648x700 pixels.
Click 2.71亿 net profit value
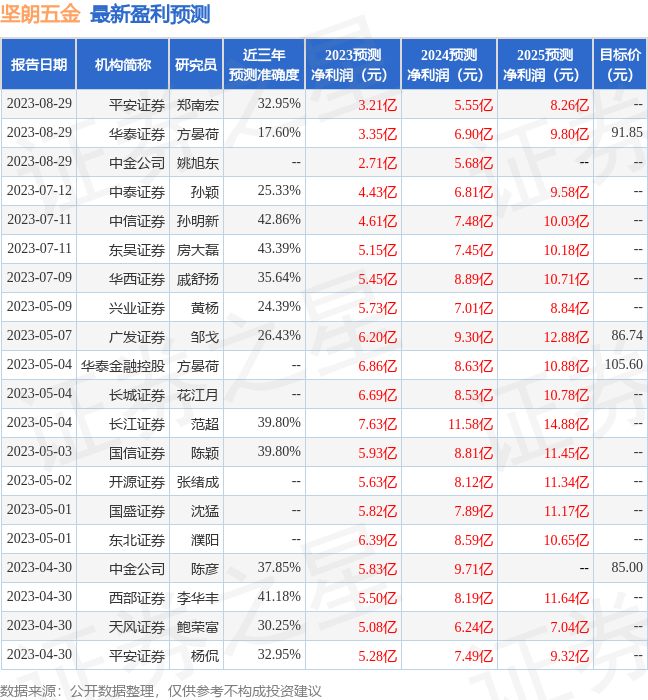pyautogui.click(x=378, y=163)
